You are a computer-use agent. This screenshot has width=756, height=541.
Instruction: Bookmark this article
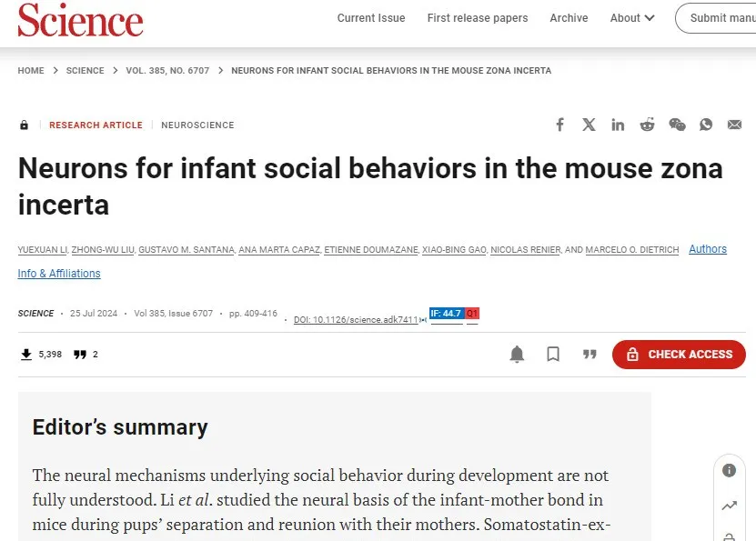click(553, 354)
